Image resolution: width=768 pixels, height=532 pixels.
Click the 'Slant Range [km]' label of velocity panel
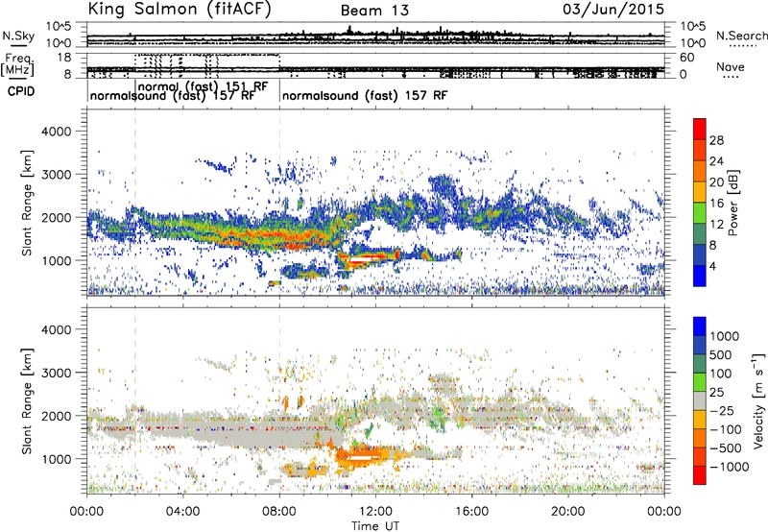click(27, 400)
